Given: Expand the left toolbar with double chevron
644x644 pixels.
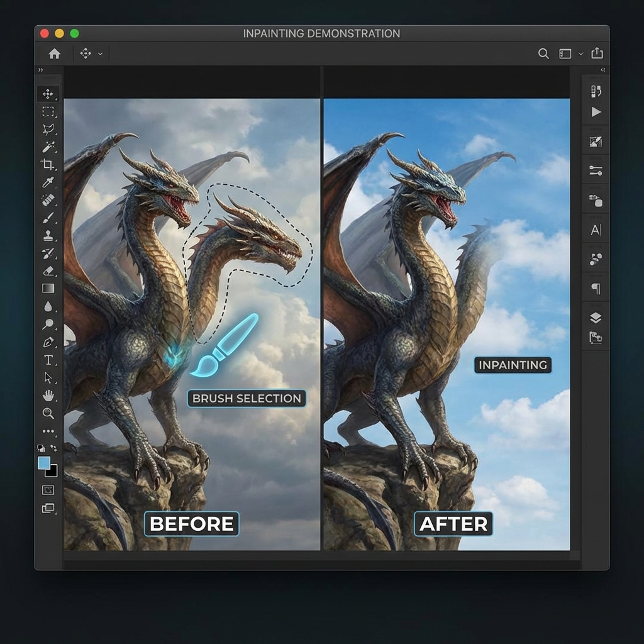Looking at the screenshot, I should tap(41, 70).
